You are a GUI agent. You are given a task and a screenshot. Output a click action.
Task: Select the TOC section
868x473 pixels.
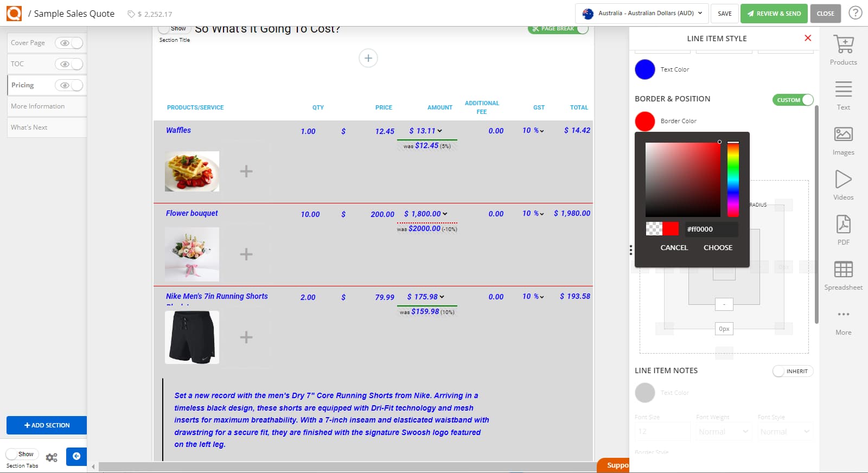(17, 64)
